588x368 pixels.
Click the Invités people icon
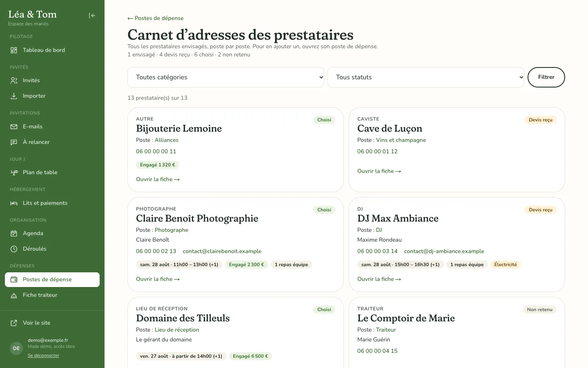pyautogui.click(x=14, y=81)
